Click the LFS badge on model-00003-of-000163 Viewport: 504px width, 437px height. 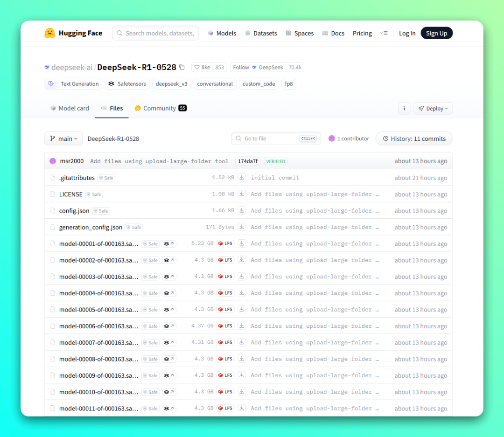[225, 277]
